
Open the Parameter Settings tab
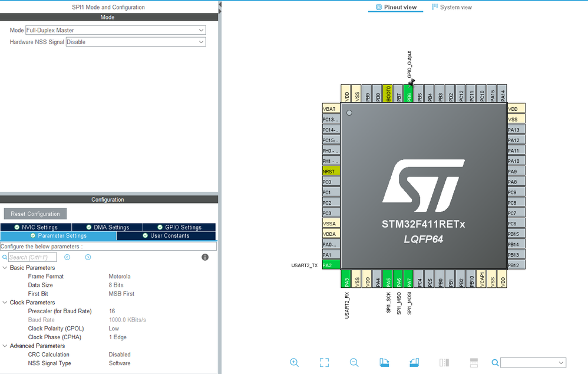click(58, 236)
